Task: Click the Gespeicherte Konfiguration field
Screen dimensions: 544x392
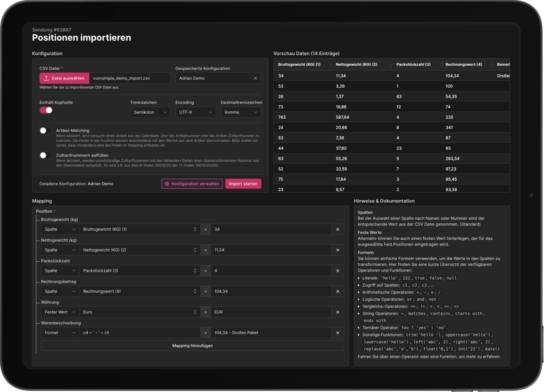Action: [218, 78]
